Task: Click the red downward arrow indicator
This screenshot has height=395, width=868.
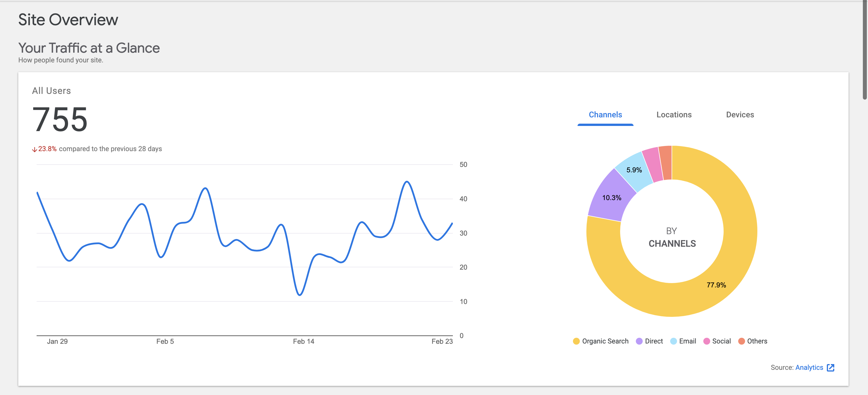Action: 35,149
